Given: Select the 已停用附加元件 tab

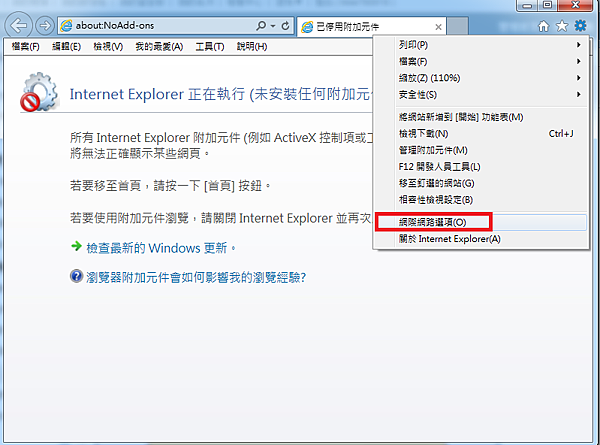Looking at the screenshot, I should pyautogui.click(x=370, y=26).
